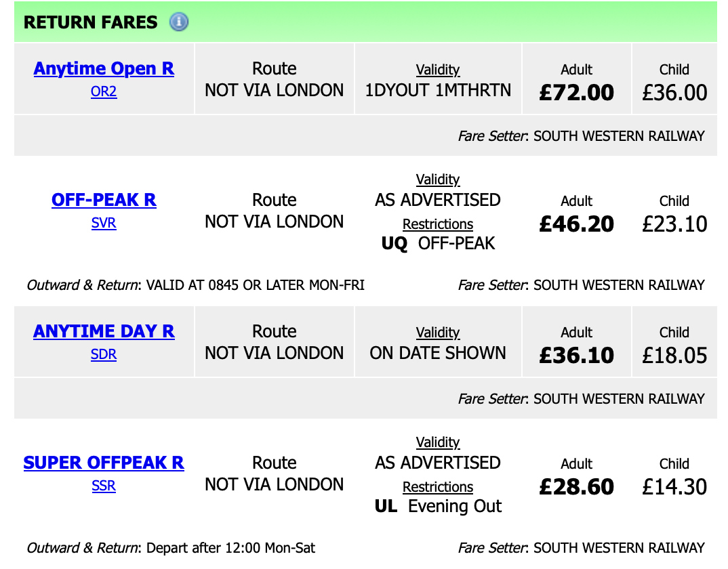Viewport: 728px width, 569px height.
Task: Open the SVR ticket code link
Action: (104, 223)
